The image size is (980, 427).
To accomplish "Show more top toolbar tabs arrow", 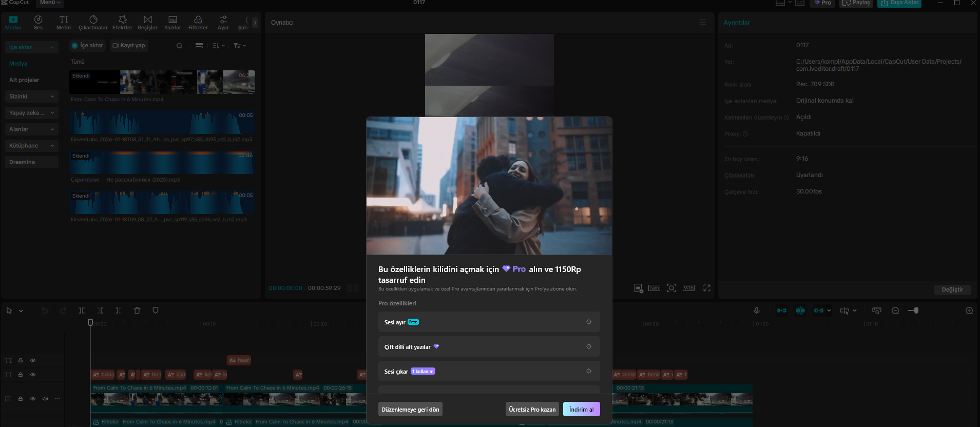I will coord(255,23).
